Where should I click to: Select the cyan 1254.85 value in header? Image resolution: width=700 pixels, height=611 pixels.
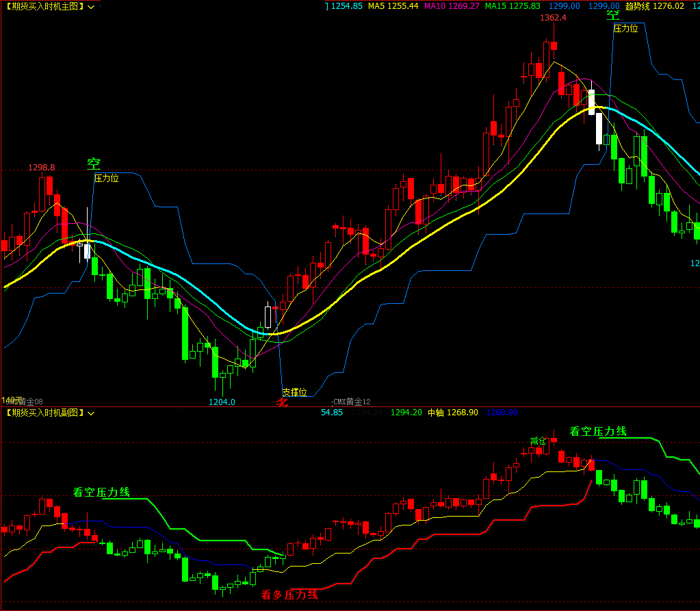click(x=346, y=6)
